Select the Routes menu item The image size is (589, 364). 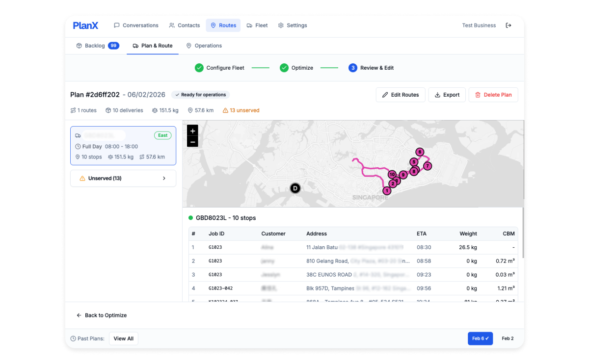pyautogui.click(x=223, y=26)
